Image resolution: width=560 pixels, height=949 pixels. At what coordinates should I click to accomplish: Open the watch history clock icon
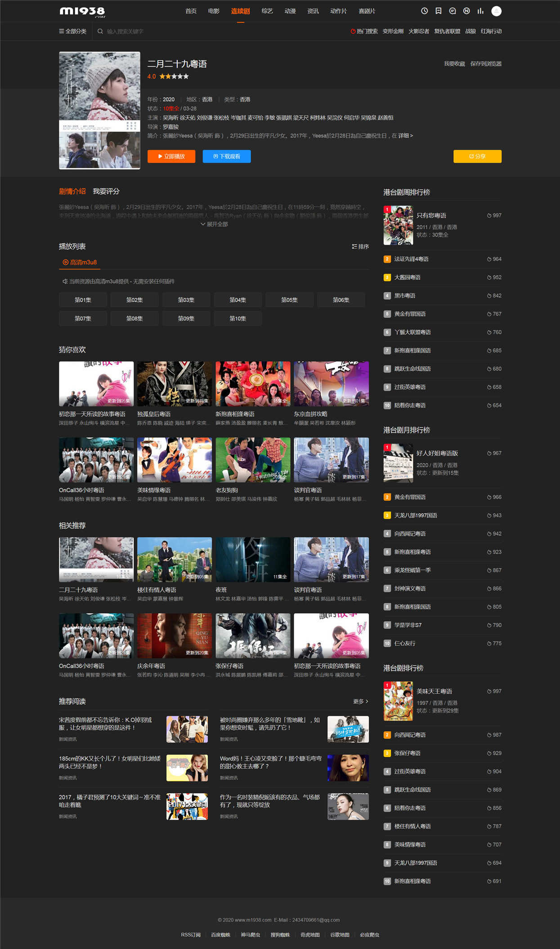[x=424, y=11]
